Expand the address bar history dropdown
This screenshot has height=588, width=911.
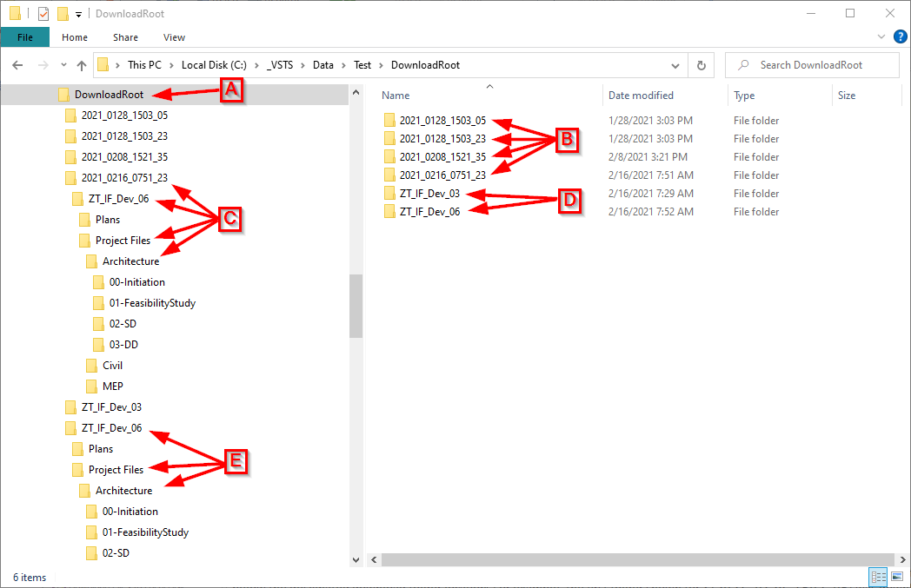(675, 65)
